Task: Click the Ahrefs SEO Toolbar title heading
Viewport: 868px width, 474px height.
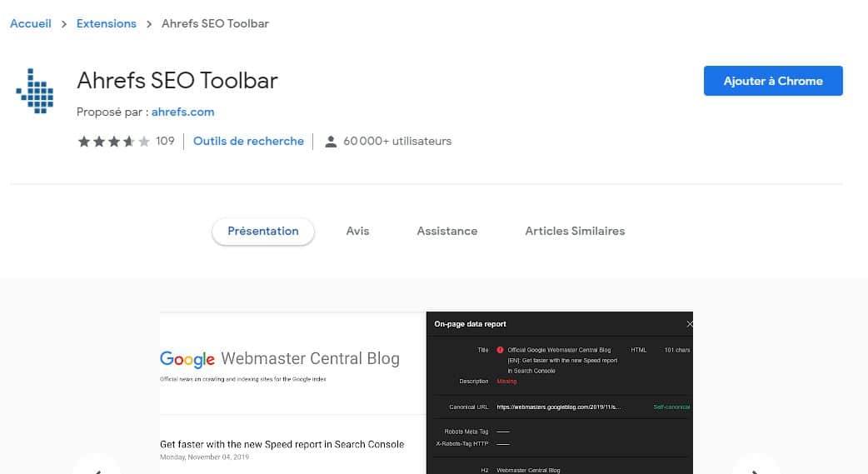Action: click(177, 81)
